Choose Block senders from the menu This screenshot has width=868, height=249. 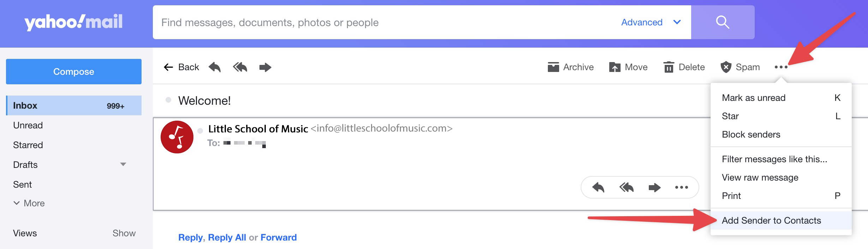pyautogui.click(x=751, y=134)
